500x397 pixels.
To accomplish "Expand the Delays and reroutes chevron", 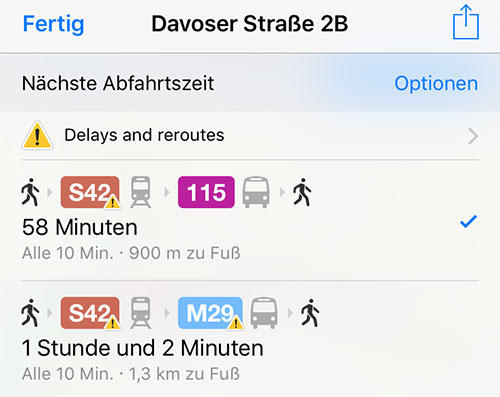I will click(x=473, y=136).
